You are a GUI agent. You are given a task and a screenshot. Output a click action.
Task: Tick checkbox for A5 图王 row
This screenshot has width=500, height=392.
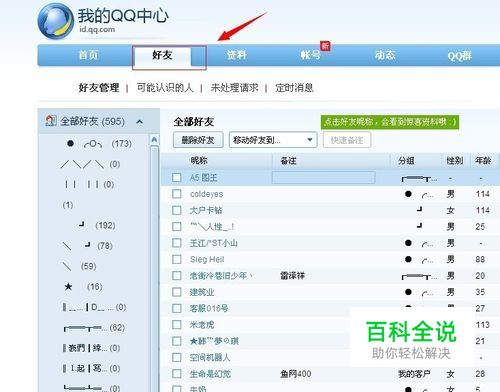pos(177,177)
